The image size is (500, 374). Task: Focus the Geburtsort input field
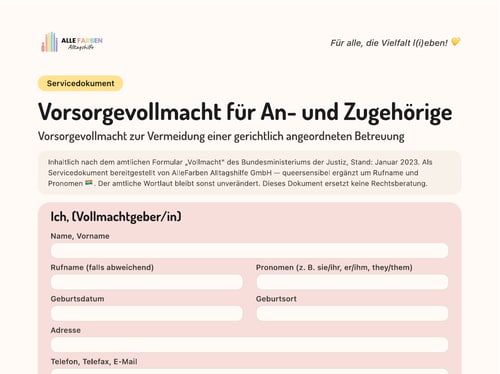coord(352,313)
